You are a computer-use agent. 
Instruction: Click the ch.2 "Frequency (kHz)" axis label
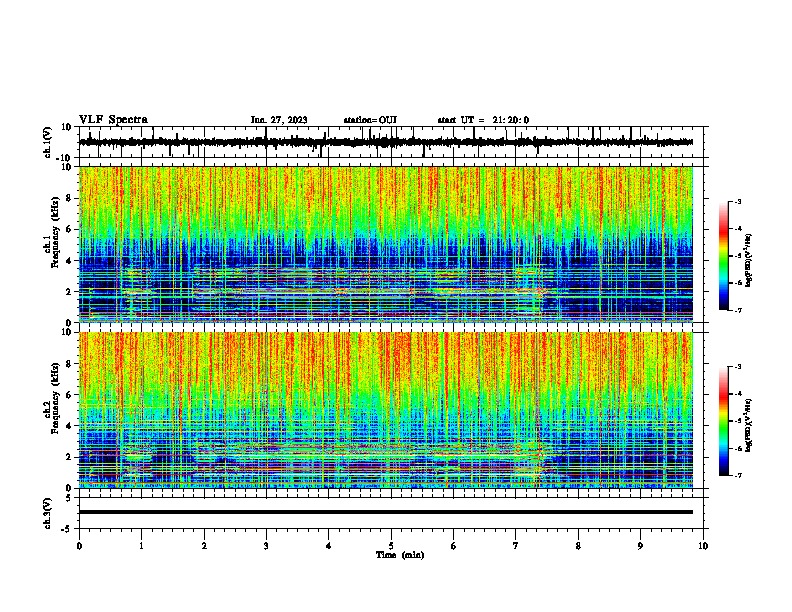(x=55, y=398)
